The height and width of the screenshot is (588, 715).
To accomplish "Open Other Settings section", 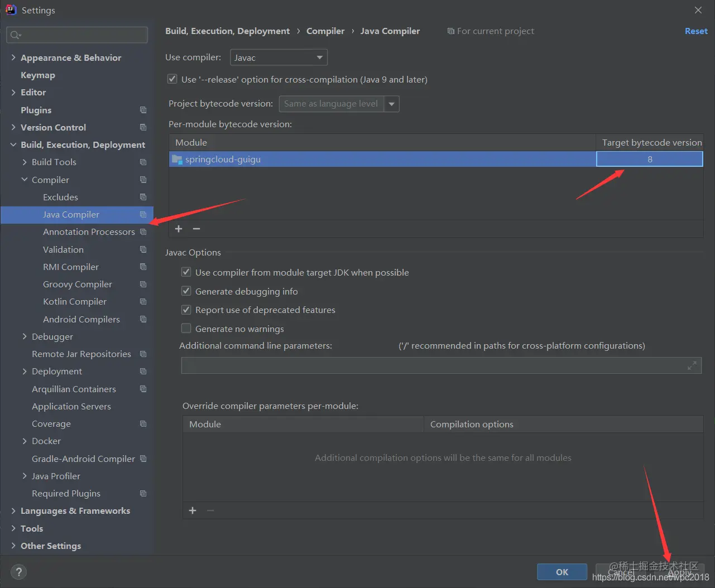I will [51, 546].
